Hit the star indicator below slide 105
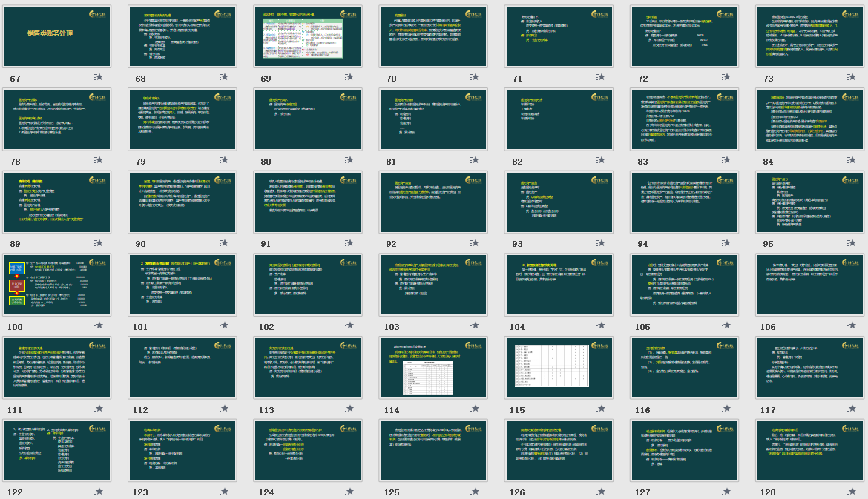Screen dimensions: 868x499 (x=726, y=325)
